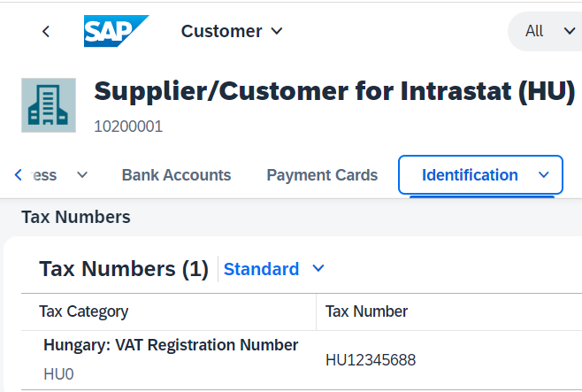Image resolution: width=582 pixels, height=392 pixels.
Task: Click the customer ID 10200001
Action: [128, 127]
